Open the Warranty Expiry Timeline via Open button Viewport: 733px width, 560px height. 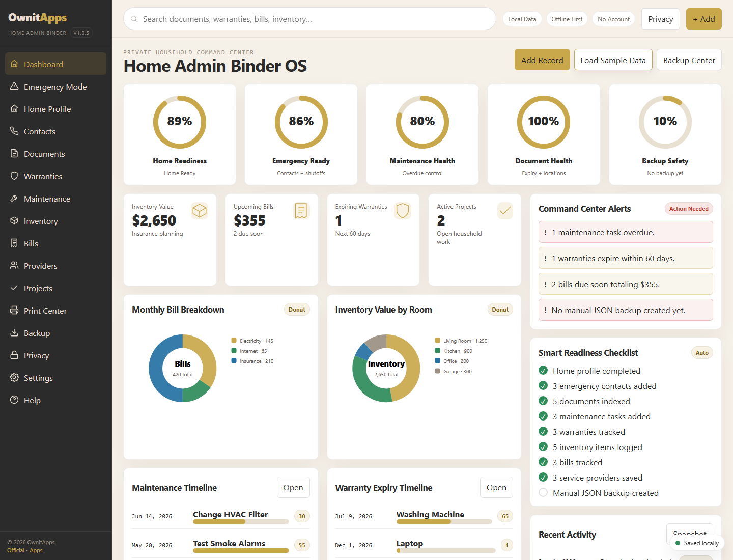[x=496, y=487]
